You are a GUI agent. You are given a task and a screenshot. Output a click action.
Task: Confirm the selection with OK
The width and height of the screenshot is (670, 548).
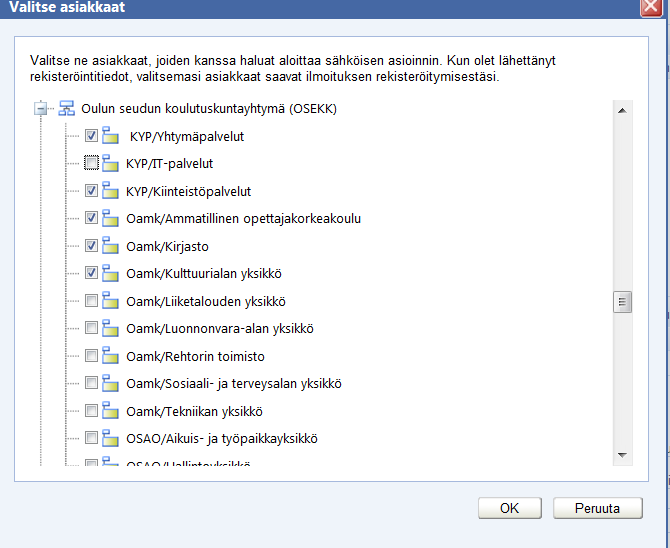pyautogui.click(x=510, y=508)
